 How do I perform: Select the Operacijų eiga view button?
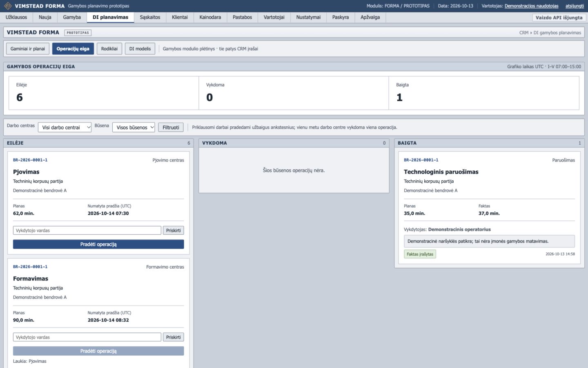pyautogui.click(x=73, y=49)
